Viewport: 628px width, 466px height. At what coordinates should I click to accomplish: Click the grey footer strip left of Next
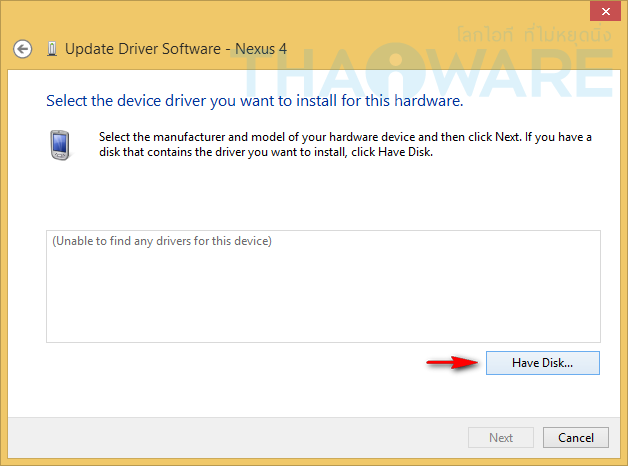(x=230, y=438)
